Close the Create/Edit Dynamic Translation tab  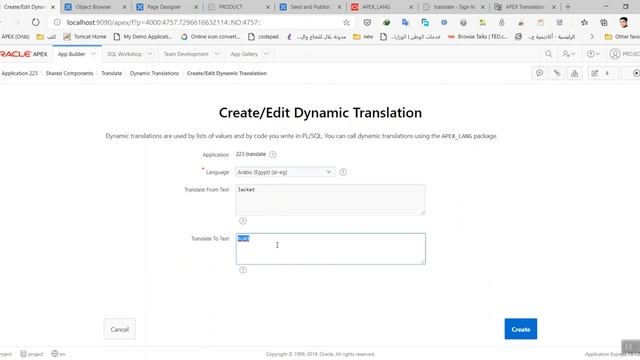click(53, 7)
